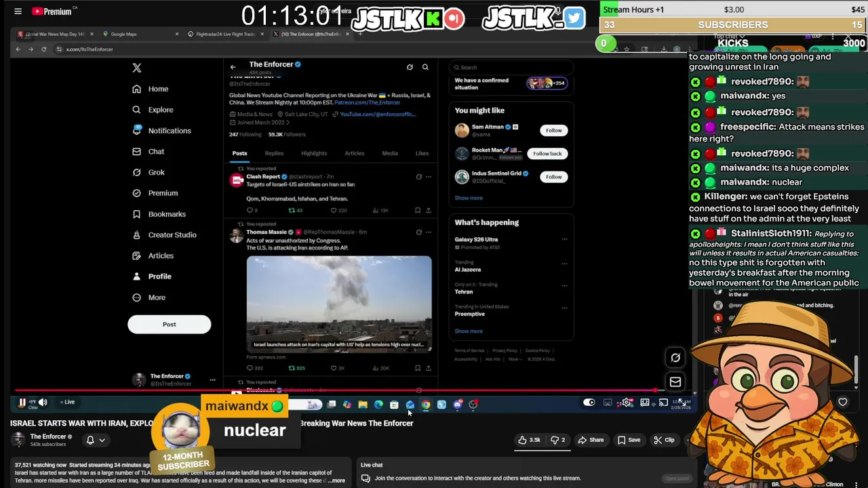Pause the YouTube live stream
Screen dimensions: 868x488
[x=22, y=403]
